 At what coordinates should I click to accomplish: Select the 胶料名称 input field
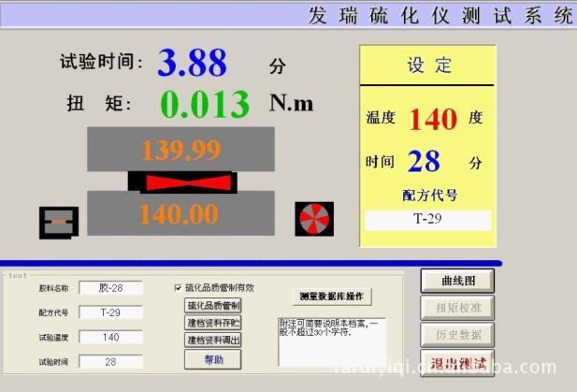110,288
